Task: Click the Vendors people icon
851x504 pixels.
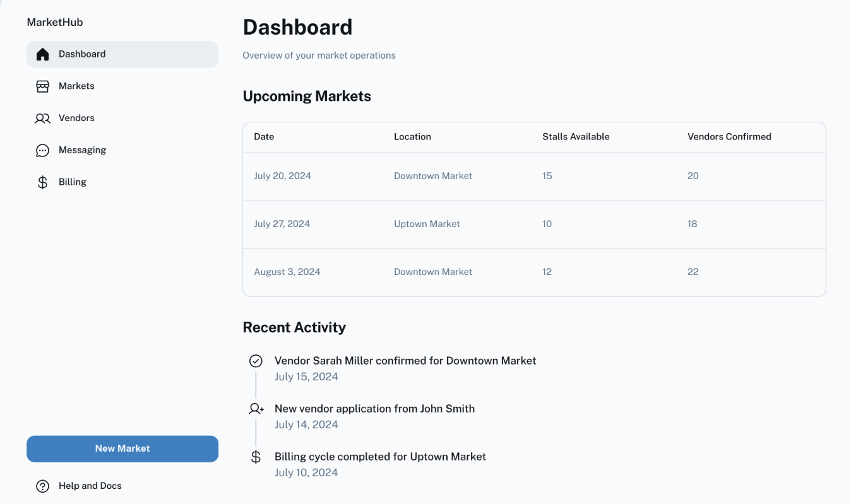Action: point(42,119)
